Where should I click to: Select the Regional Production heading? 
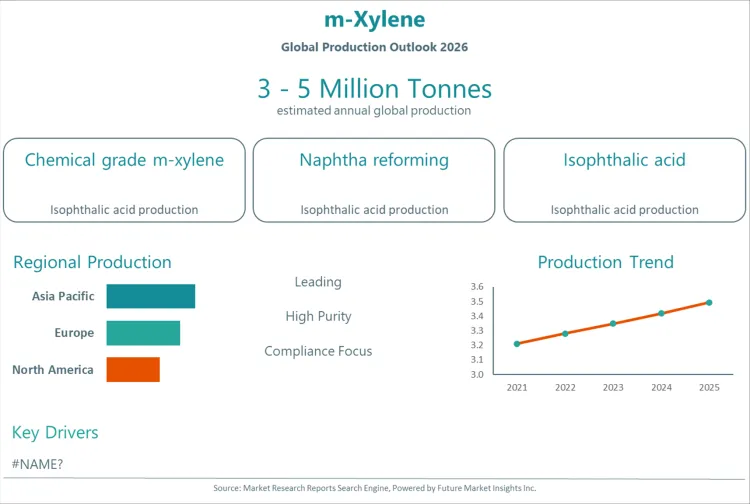tap(92, 262)
